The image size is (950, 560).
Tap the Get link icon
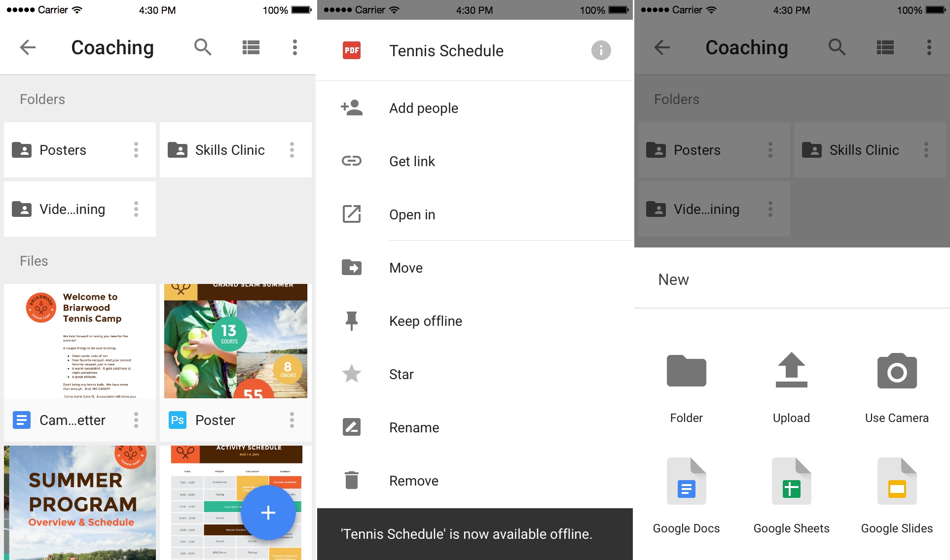tap(351, 161)
